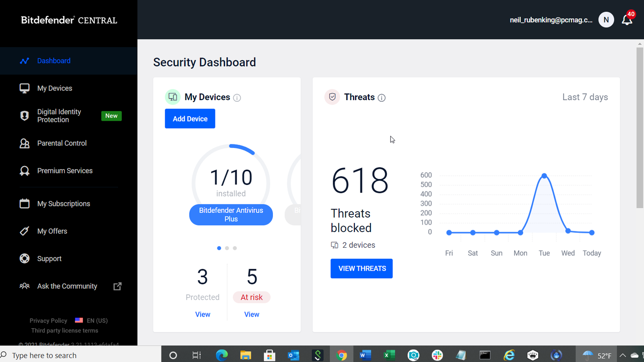The width and height of the screenshot is (644, 362).
Task: Open Task View in taskbar
Action: pyautogui.click(x=196, y=355)
